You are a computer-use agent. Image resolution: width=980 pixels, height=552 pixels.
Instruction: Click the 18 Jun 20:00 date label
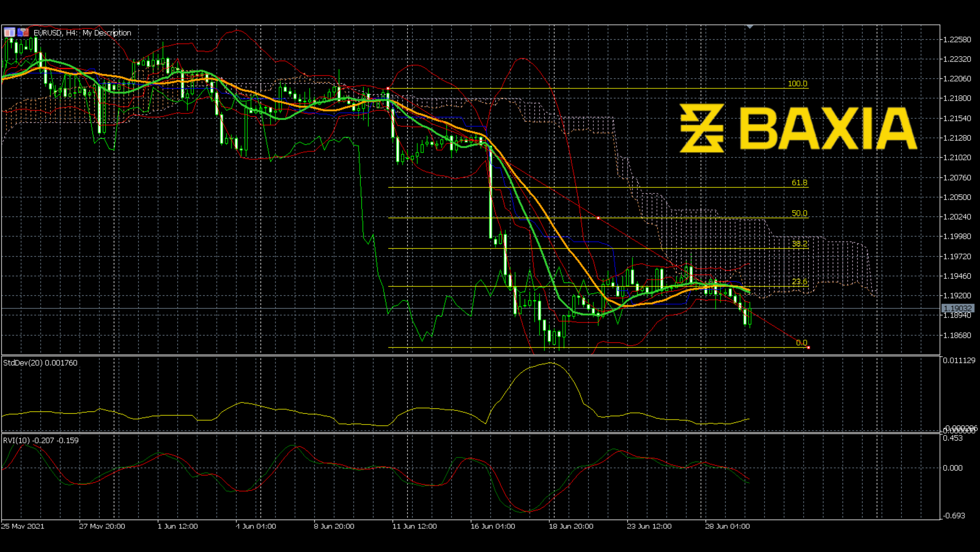click(x=571, y=526)
